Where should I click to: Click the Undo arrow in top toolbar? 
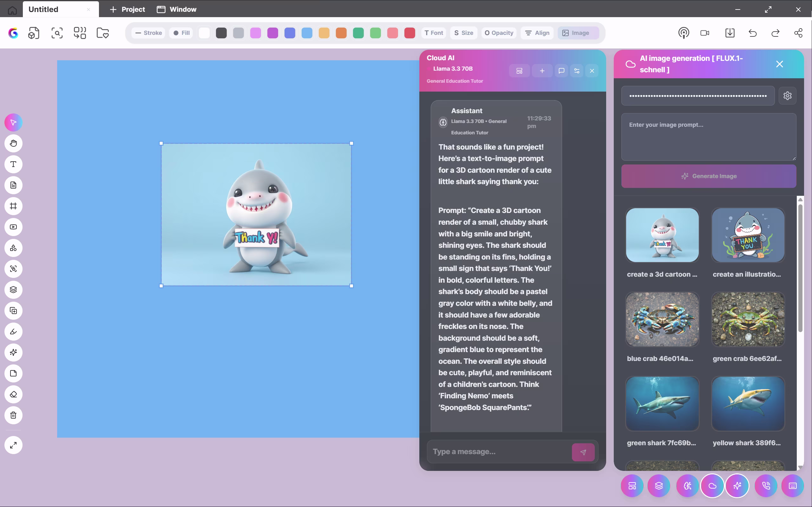coord(752,33)
